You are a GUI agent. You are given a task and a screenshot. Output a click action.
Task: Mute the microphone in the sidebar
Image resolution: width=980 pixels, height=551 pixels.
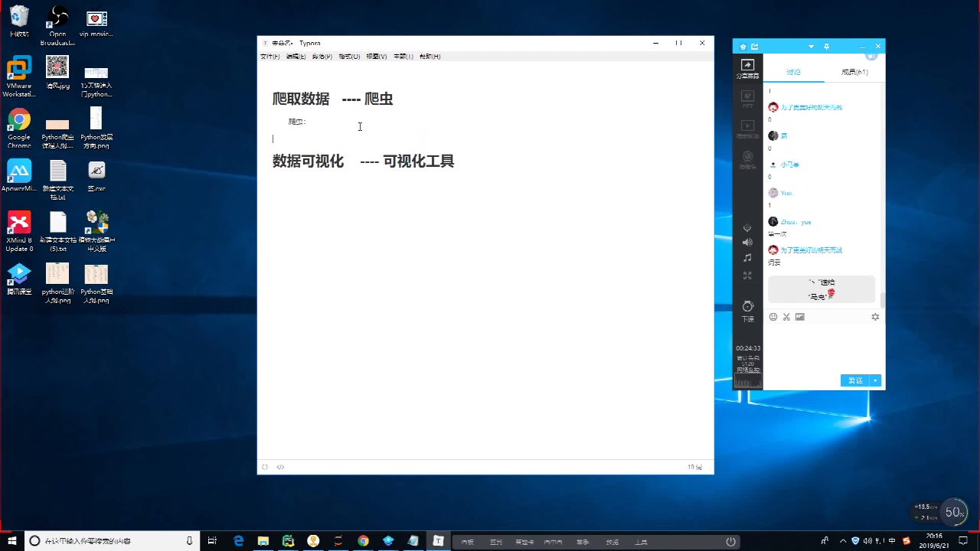[747, 227]
